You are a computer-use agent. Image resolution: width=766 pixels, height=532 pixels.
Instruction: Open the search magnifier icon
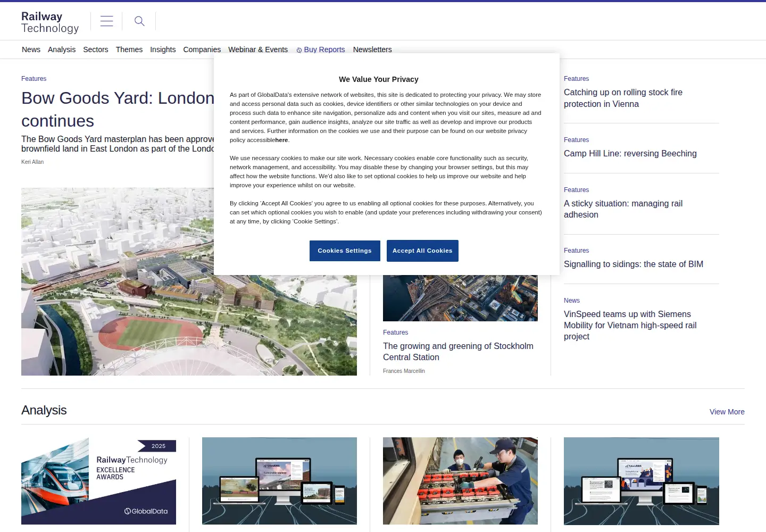click(139, 21)
